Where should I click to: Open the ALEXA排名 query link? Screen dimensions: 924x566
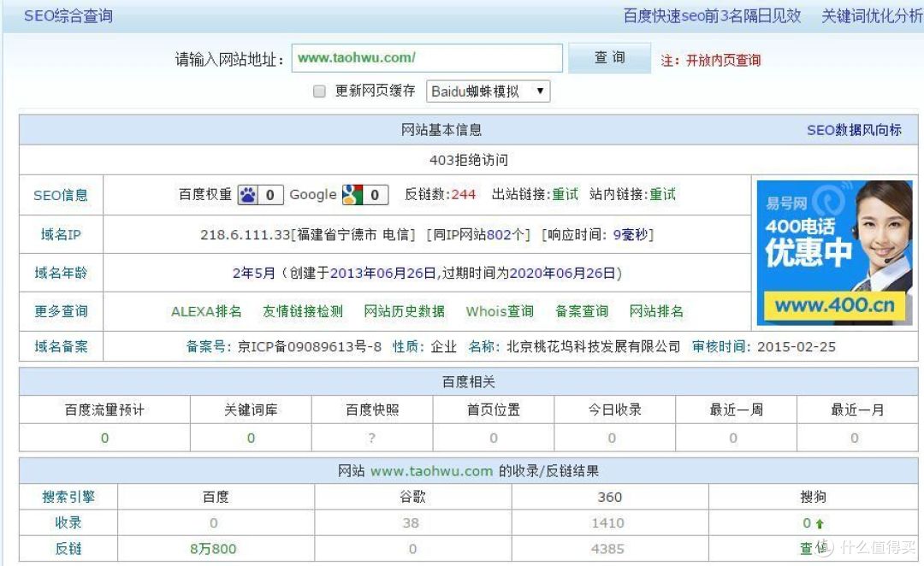206,311
